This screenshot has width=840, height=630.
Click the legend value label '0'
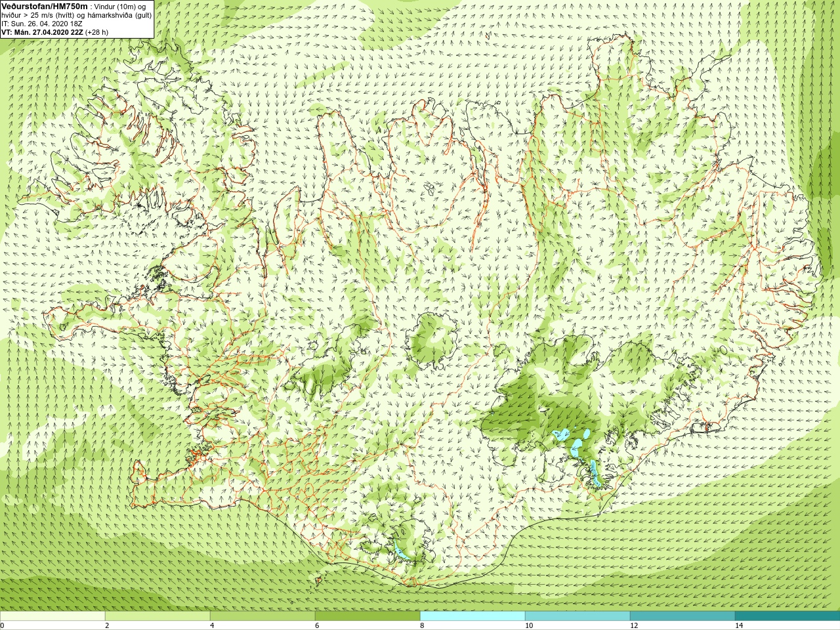(x=3, y=625)
